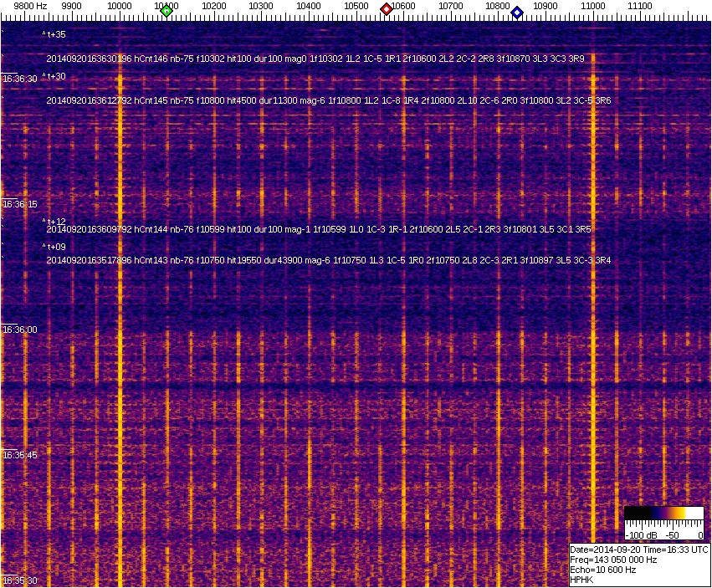Click the 16:36:30 time label
The width and height of the screenshot is (712, 588).
20,79
